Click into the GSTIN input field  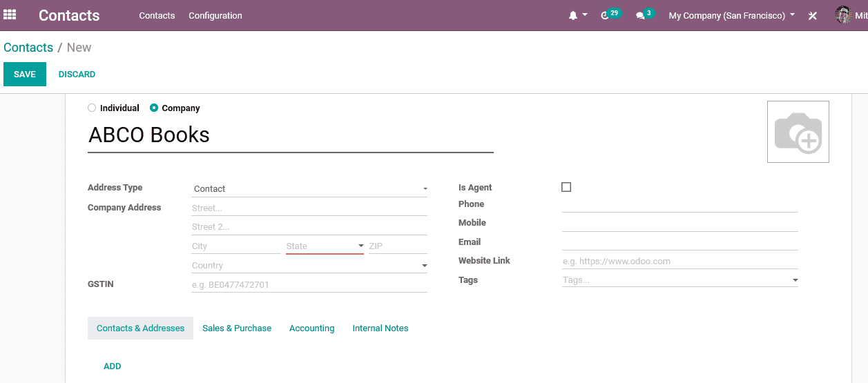pyautogui.click(x=309, y=284)
